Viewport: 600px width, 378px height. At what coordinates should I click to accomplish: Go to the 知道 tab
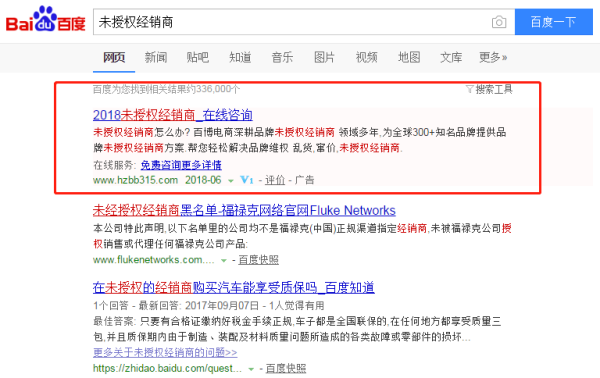click(240, 57)
